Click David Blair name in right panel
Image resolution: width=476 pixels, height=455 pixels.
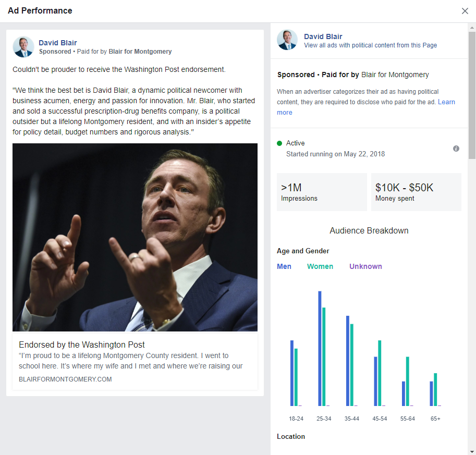323,36
